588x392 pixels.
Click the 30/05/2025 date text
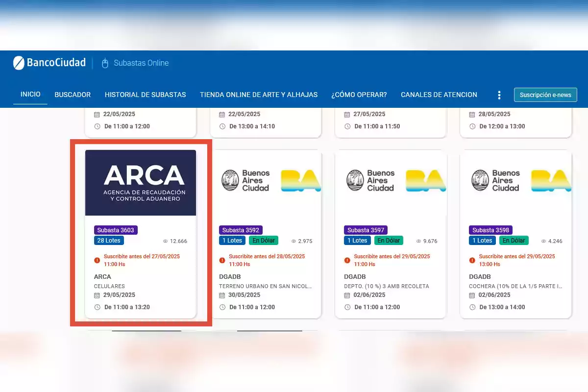click(245, 295)
